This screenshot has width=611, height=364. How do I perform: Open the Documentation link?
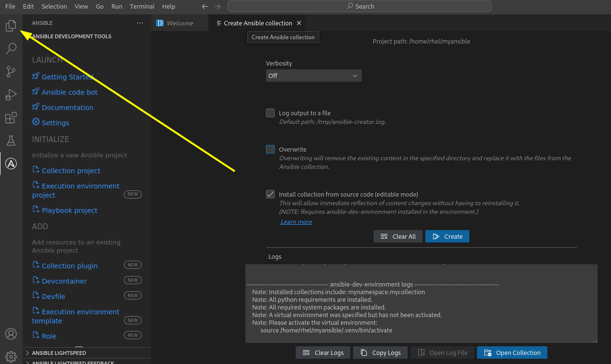pyautogui.click(x=67, y=107)
